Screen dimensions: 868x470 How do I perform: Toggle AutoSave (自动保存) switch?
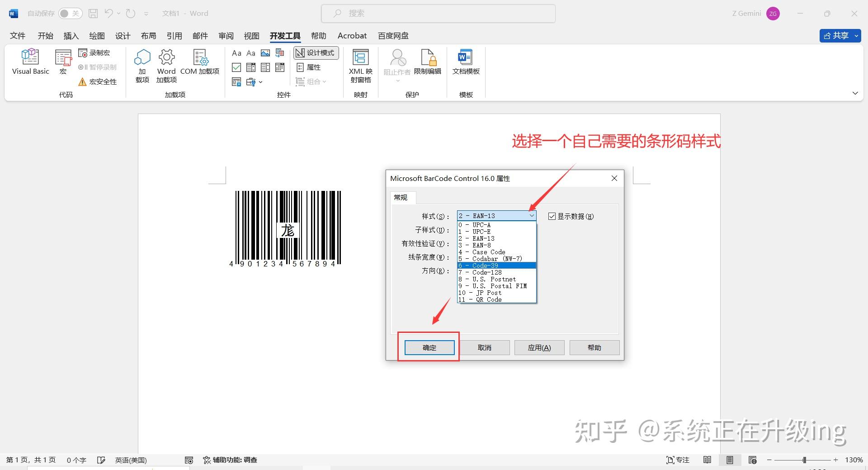[70, 14]
